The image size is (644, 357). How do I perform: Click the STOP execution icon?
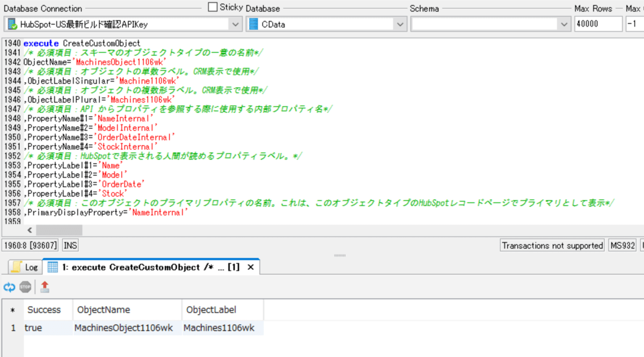(x=25, y=287)
